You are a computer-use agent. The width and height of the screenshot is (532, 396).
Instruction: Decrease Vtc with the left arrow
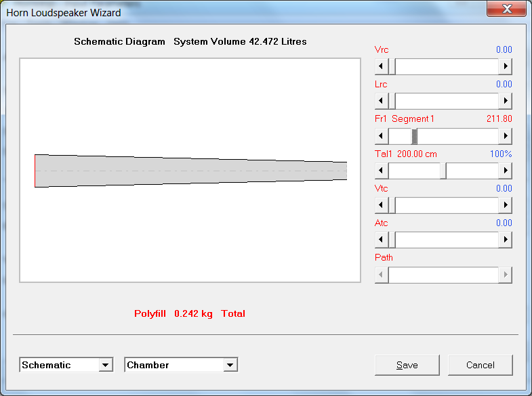[x=382, y=205]
